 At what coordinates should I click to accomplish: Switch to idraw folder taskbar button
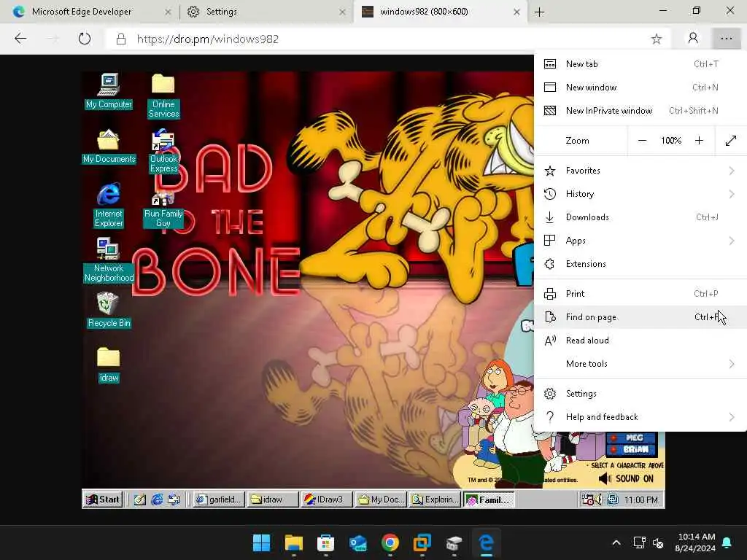point(273,499)
